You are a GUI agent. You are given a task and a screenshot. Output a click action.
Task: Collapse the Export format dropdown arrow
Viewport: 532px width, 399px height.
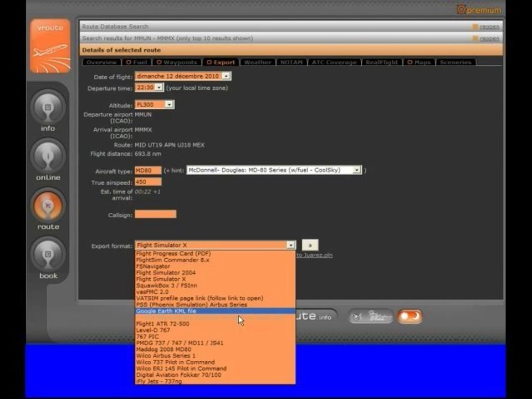click(x=291, y=245)
